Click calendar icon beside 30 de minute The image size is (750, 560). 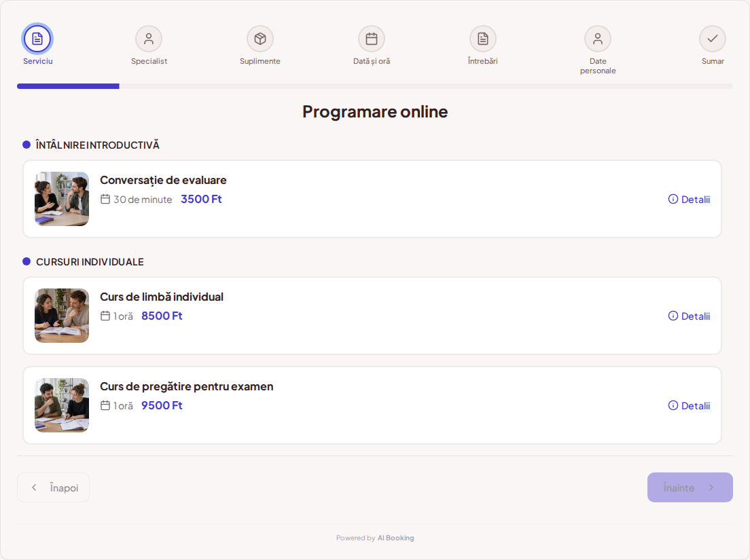click(105, 200)
